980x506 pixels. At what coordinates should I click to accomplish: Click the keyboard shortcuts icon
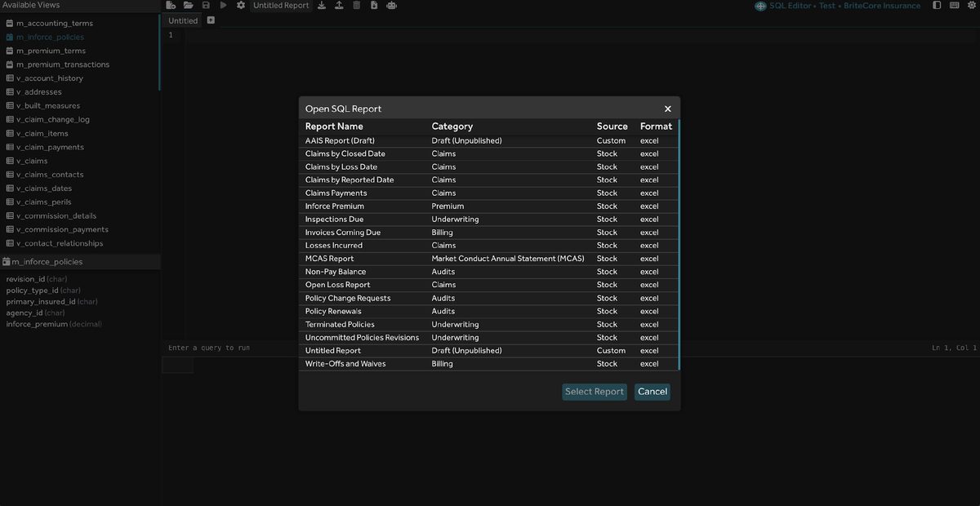coord(955,6)
